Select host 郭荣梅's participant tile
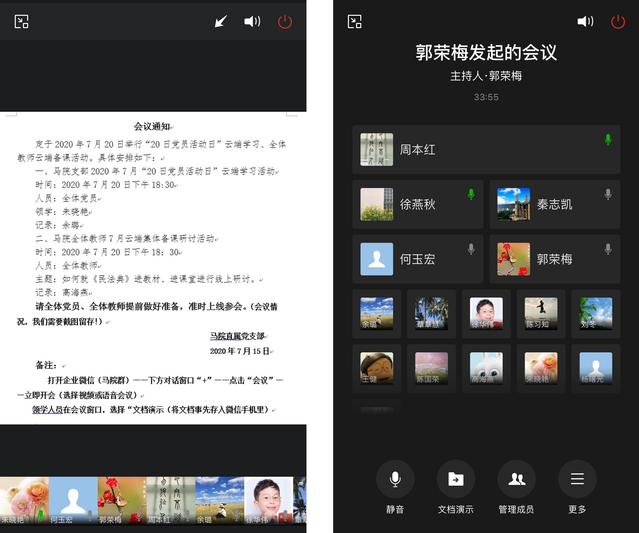The height and width of the screenshot is (533, 639). click(554, 259)
